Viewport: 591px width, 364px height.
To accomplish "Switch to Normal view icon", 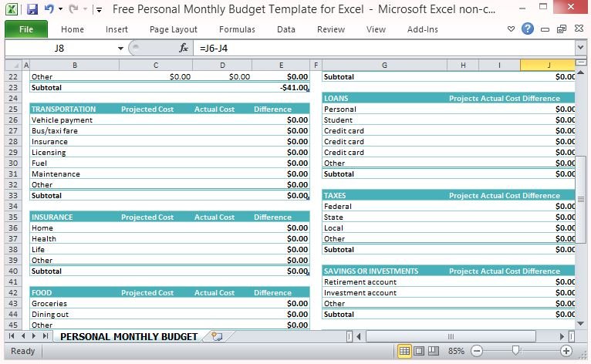I will (404, 351).
